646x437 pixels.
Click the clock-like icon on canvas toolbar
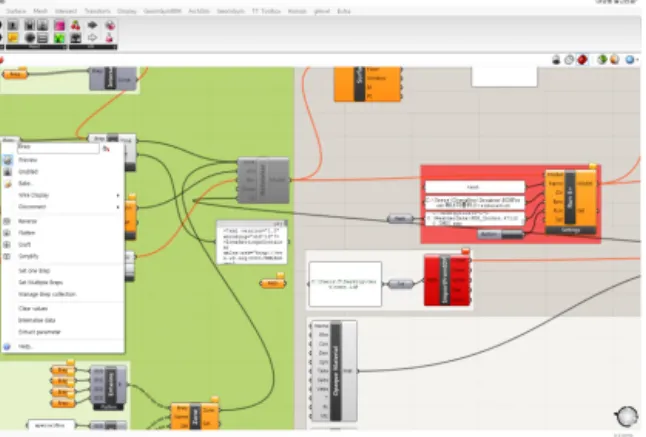[569, 60]
